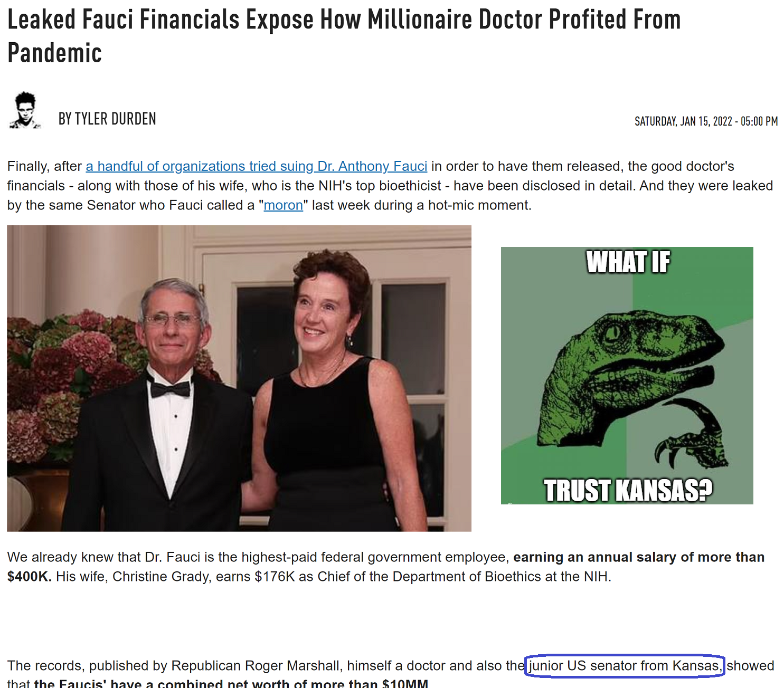The width and height of the screenshot is (784, 688).
Task: Click the "WHAT IF" meme caption
Action: [628, 262]
